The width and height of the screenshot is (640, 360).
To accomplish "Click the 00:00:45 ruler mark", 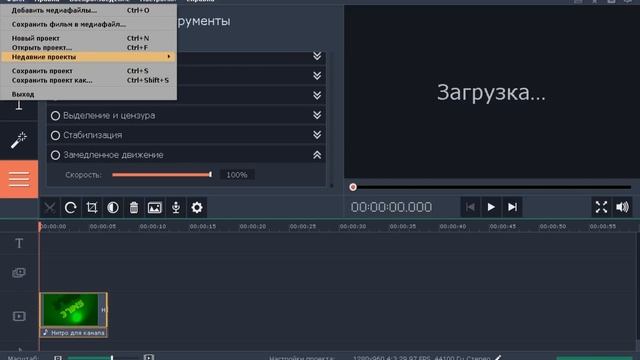I will [x=502, y=227].
